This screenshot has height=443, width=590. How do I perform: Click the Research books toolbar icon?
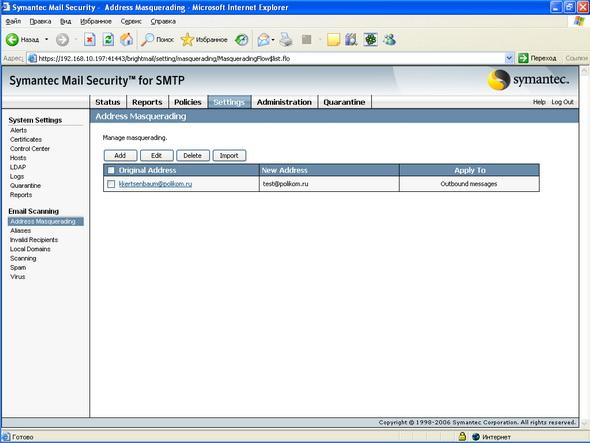(x=351, y=40)
